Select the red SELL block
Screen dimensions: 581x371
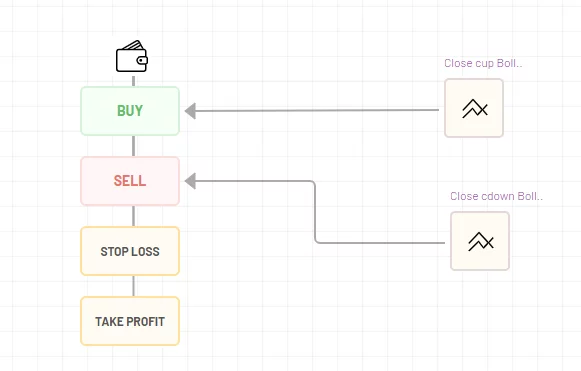(x=130, y=181)
